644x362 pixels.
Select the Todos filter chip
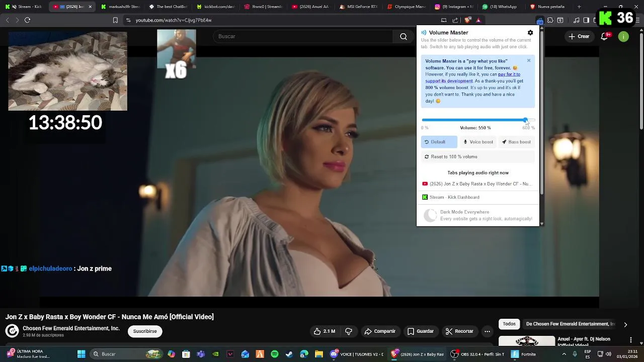pyautogui.click(x=509, y=324)
